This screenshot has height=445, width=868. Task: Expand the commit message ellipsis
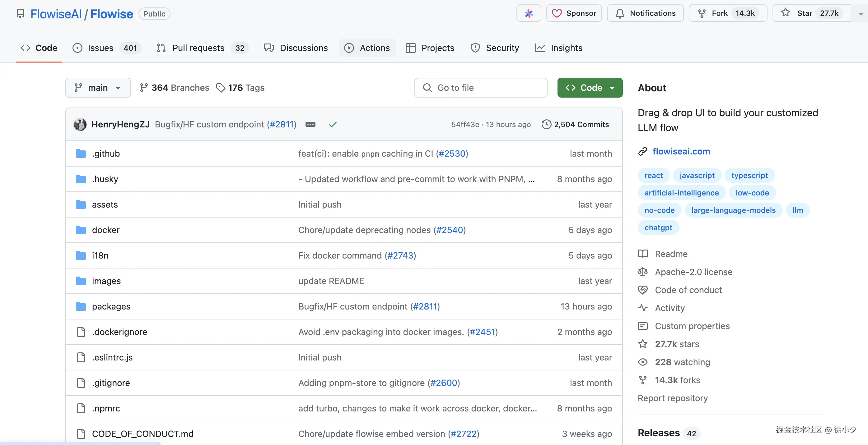pos(310,125)
